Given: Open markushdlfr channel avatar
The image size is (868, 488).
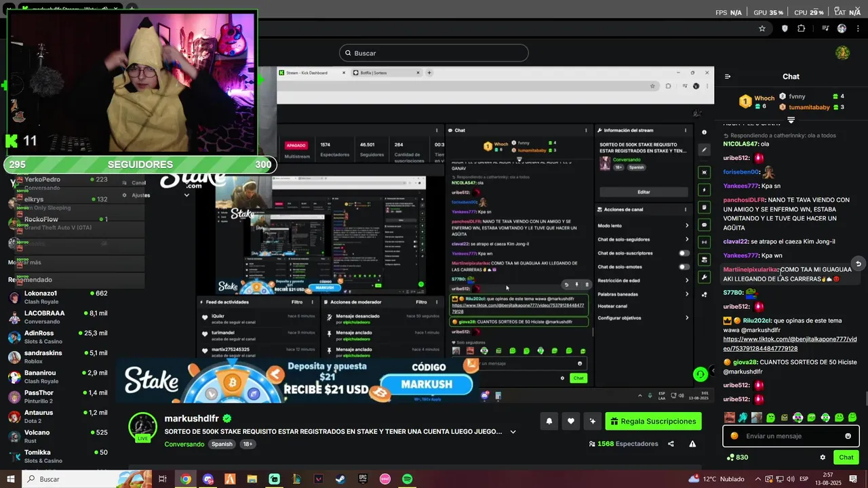Looking at the screenshot, I should pyautogui.click(x=143, y=428).
